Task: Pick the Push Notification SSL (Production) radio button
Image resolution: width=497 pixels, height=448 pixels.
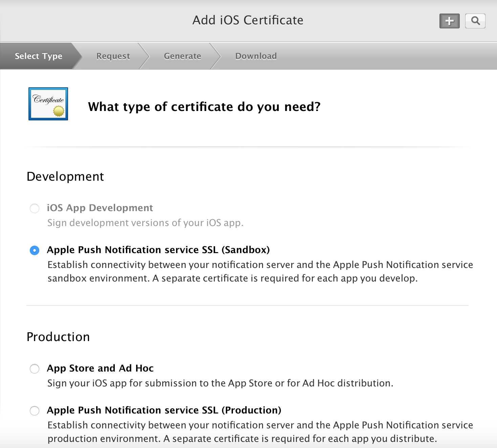Action: point(35,411)
